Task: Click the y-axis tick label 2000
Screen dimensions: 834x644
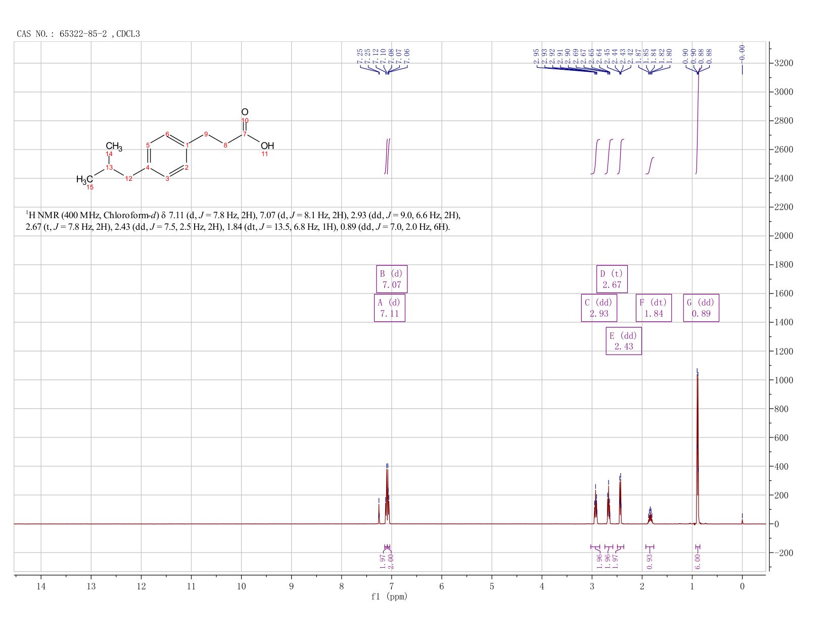Action: 783,236
